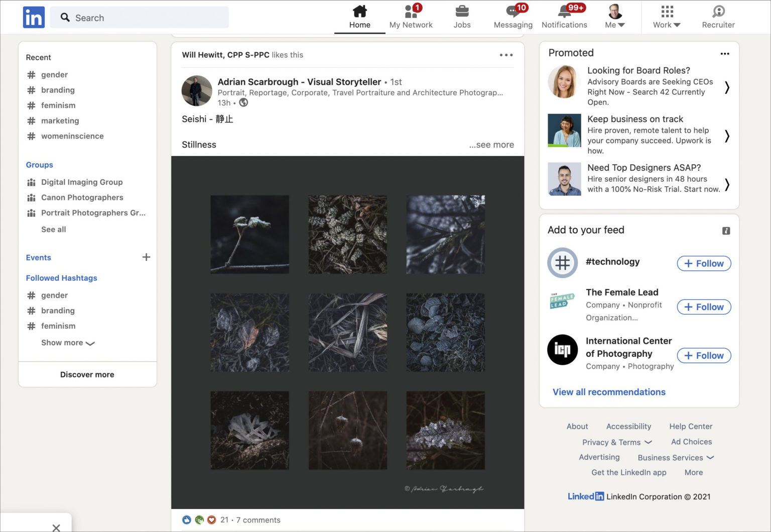Screen dimensions: 771x532
Task: Click Show more under Followed Hashtags
Action: click(x=68, y=343)
